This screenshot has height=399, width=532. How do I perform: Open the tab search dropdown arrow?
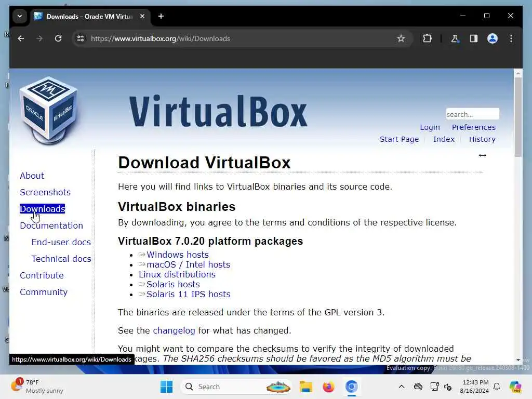[20, 16]
